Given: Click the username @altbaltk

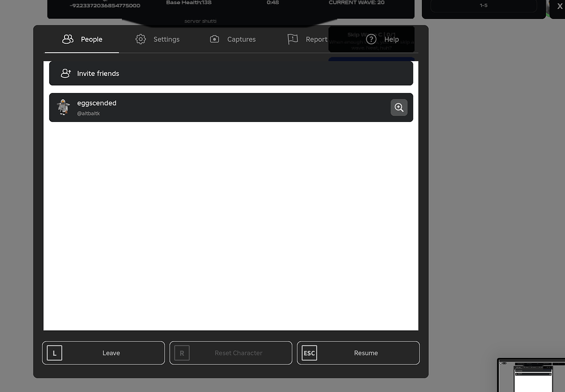Looking at the screenshot, I should 89,113.
